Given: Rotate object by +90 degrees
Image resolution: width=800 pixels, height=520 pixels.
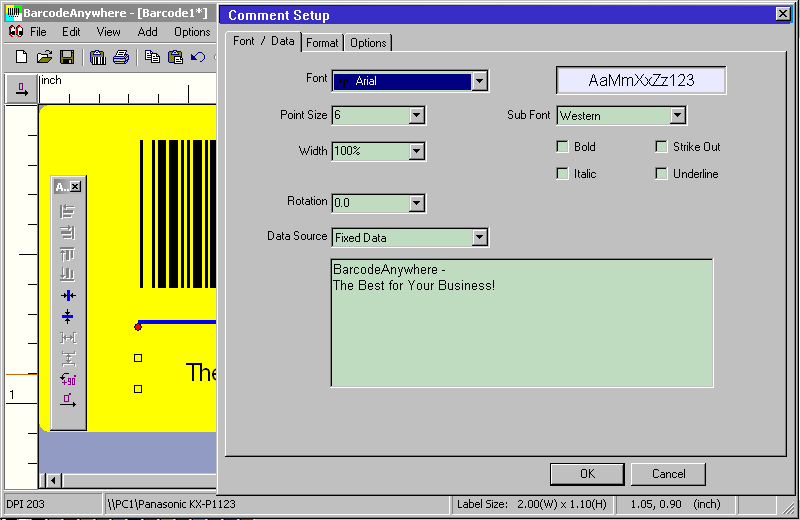Looking at the screenshot, I should [x=68, y=379].
